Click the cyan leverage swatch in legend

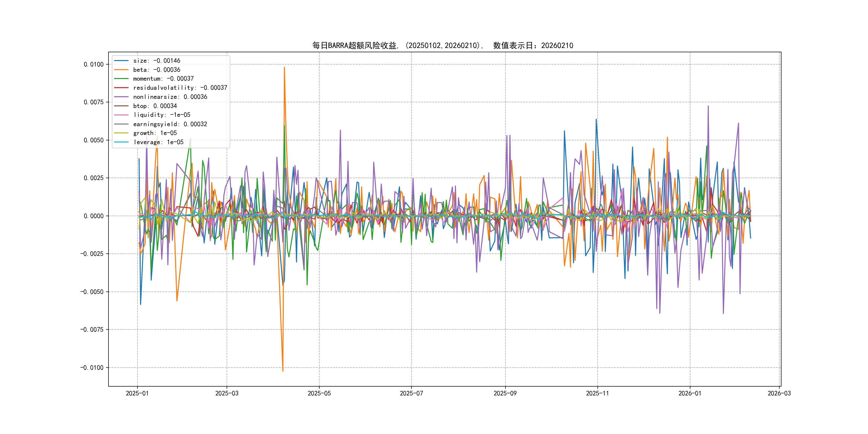pos(121,142)
